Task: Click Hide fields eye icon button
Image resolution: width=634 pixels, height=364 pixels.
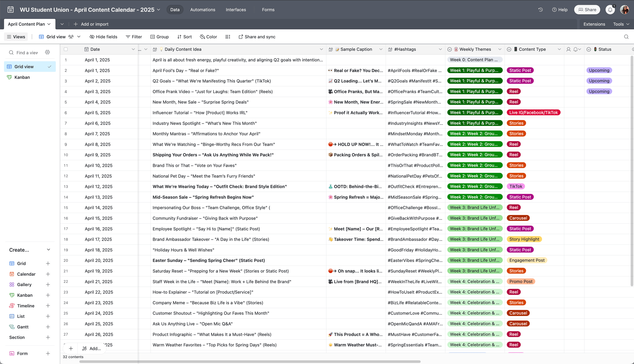Action: (103, 37)
